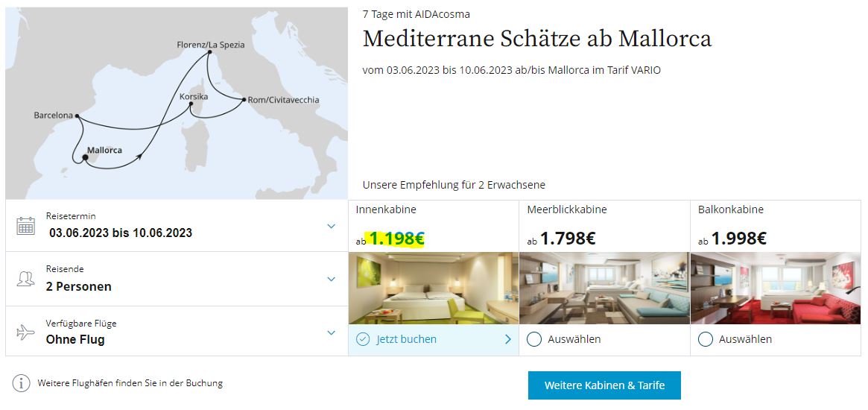The image size is (868, 410).
Task: Click the Weitere Kabinen & Tarife button
Action: (x=604, y=385)
